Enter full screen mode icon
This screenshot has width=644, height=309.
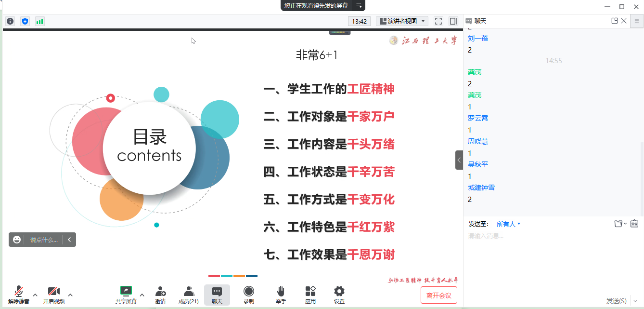click(x=438, y=21)
